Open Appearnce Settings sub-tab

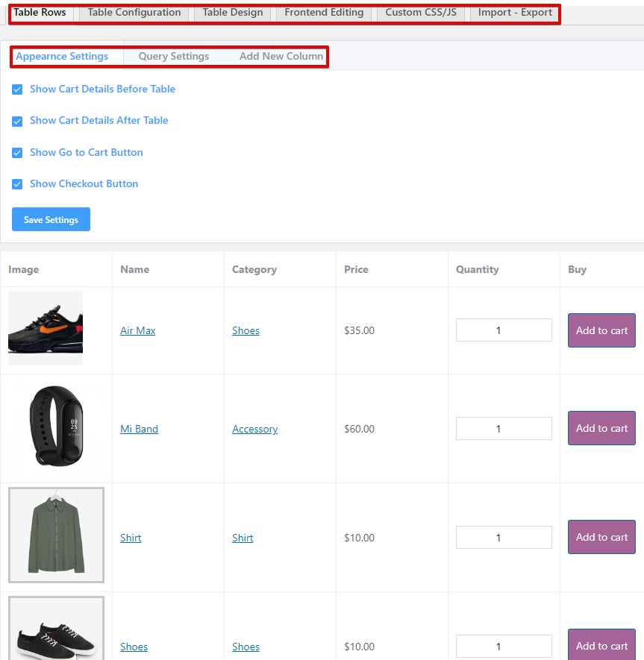point(62,57)
